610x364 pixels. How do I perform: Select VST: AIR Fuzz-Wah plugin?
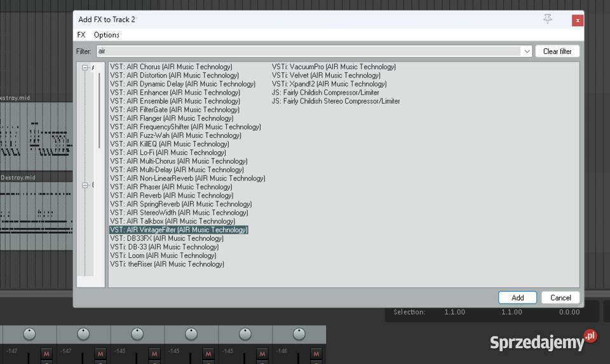[x=175, y=135]
